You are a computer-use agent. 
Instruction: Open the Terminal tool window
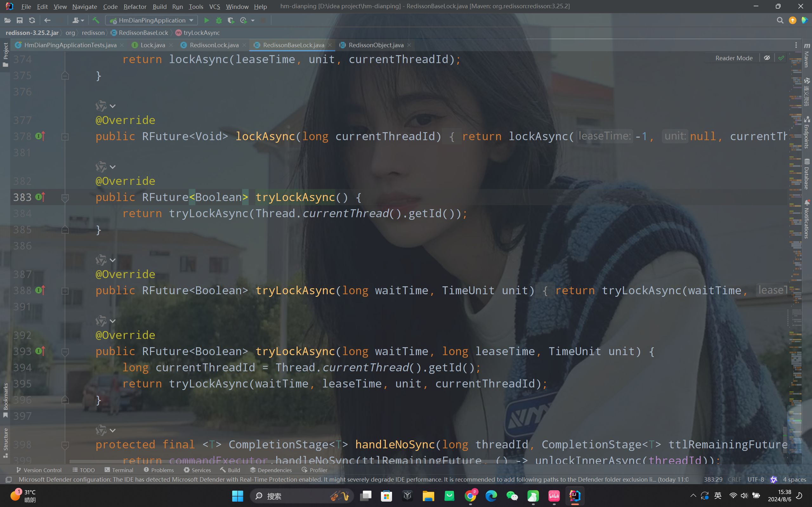point(119,470)
